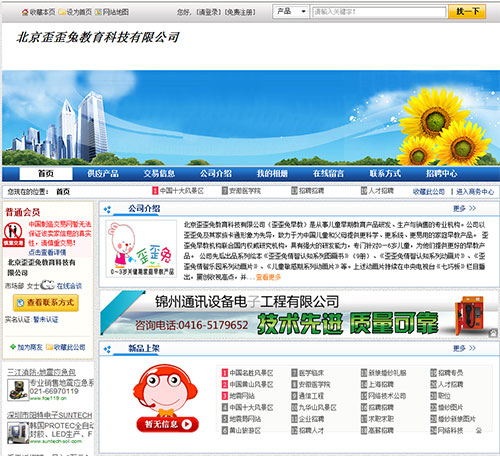
Task: Click the 锦州通讯设备电子工程有限公司 banner ad
Action: point(299,313)
